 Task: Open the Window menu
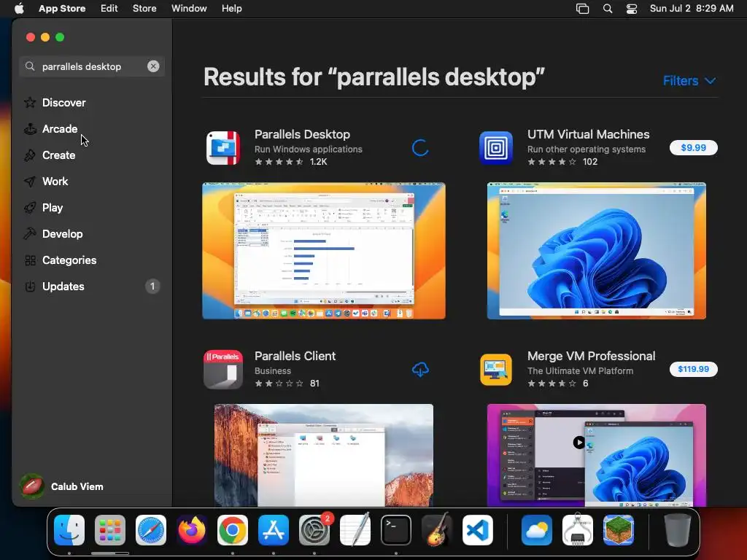click(189, 8)
